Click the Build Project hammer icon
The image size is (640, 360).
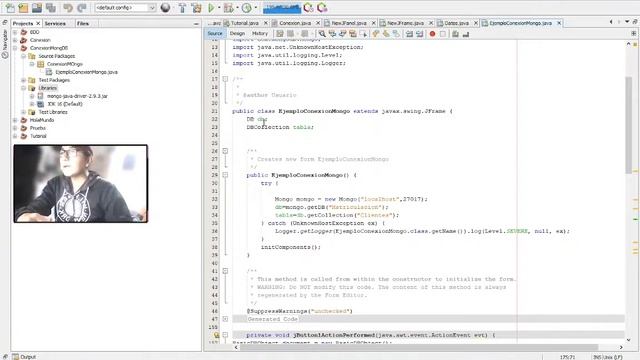(x=182, y=7)
